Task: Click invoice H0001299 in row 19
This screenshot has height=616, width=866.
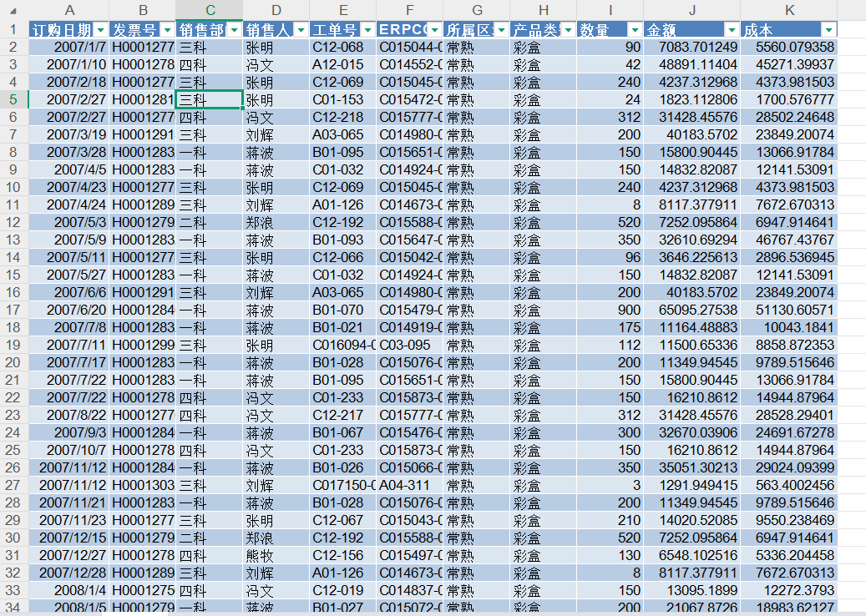Action: [x=143, y=345]
